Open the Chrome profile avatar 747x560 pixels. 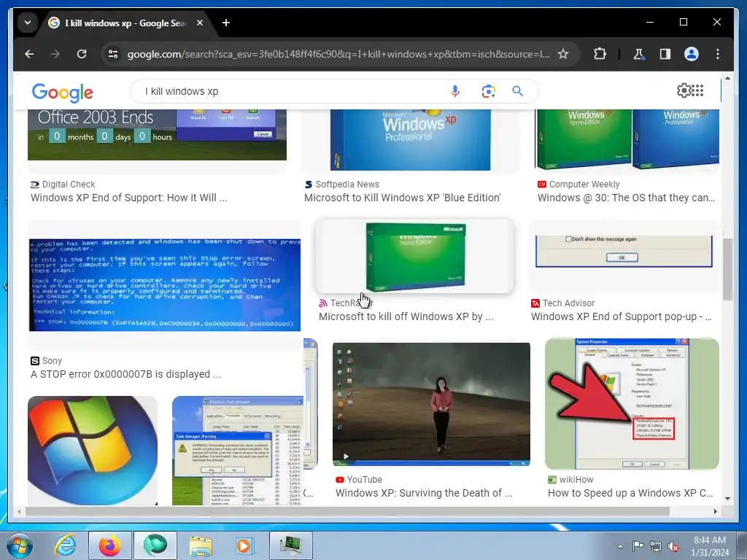692,54
